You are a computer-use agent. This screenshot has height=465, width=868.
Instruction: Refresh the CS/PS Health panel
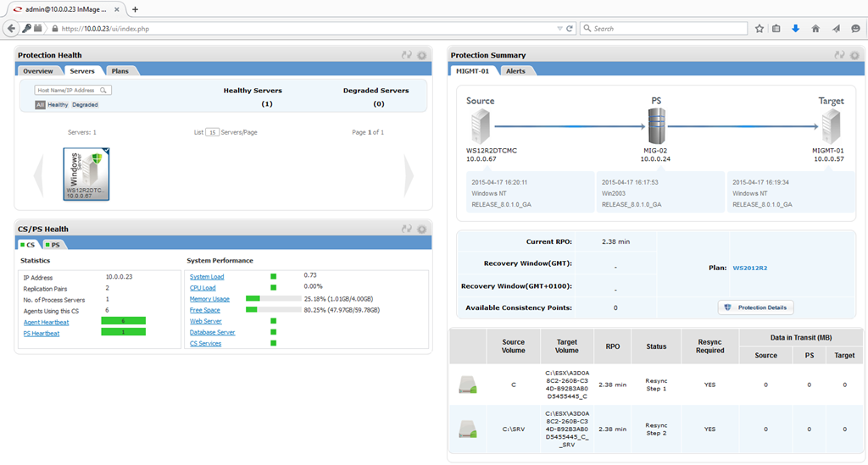pos(407,229)
